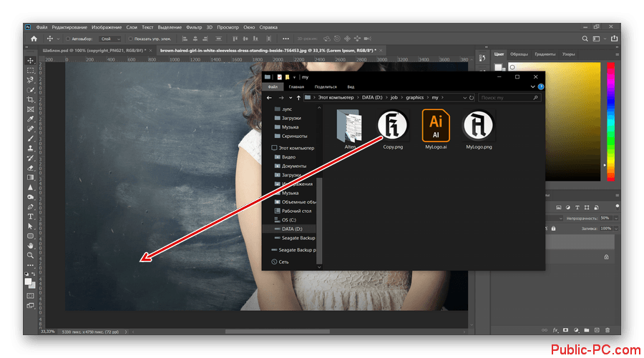Toggle shape layer filter icon

[x=587, y=207]
